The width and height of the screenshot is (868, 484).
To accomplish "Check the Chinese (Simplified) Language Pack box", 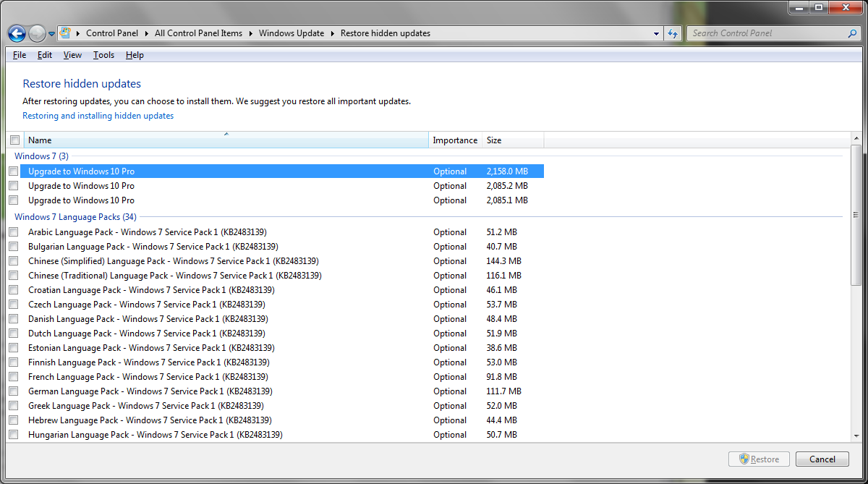I will tap(14, 261).
